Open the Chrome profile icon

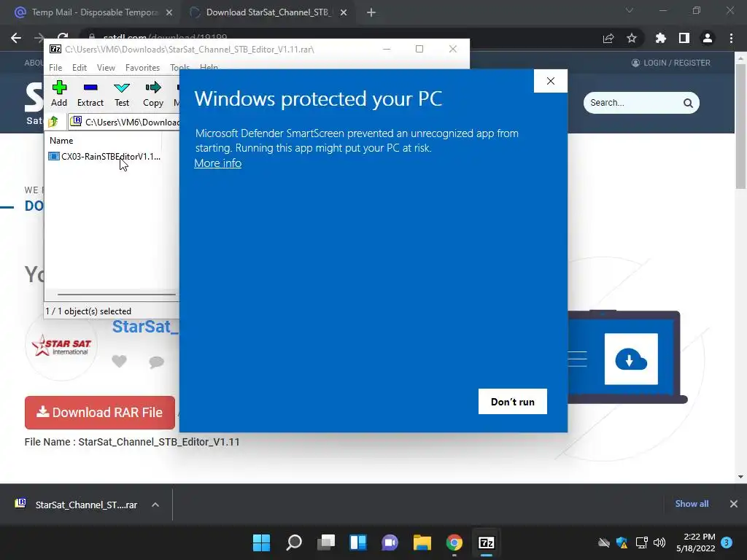(x=708, y=38)
